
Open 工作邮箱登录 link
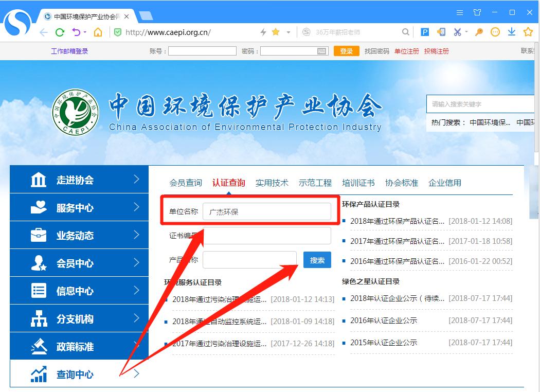(x=69, y=51)
